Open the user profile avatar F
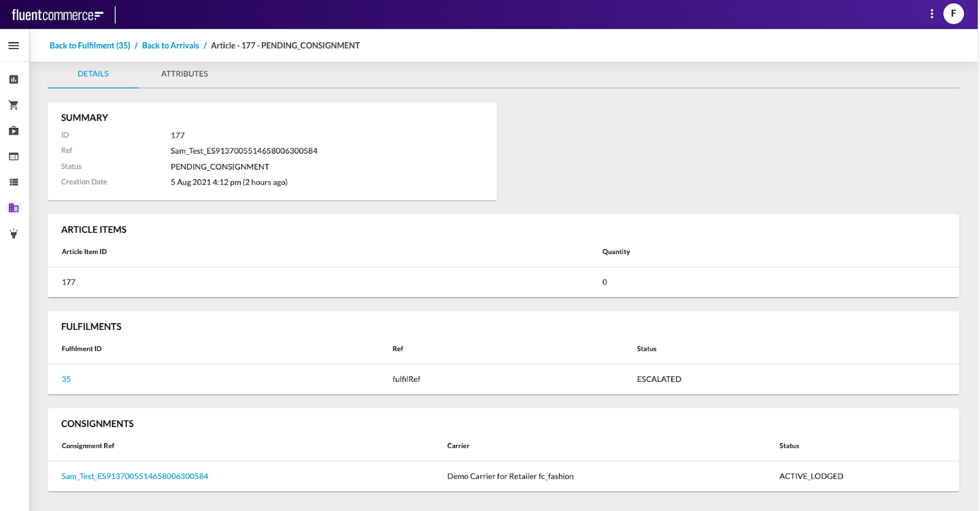 (x=953, y=13)
